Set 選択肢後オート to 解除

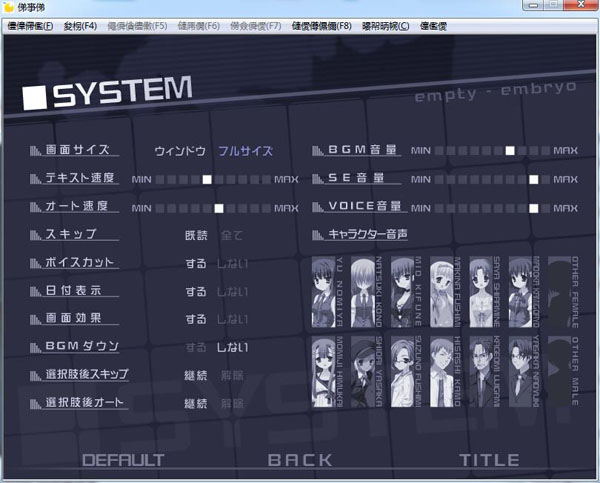(232, 403)
